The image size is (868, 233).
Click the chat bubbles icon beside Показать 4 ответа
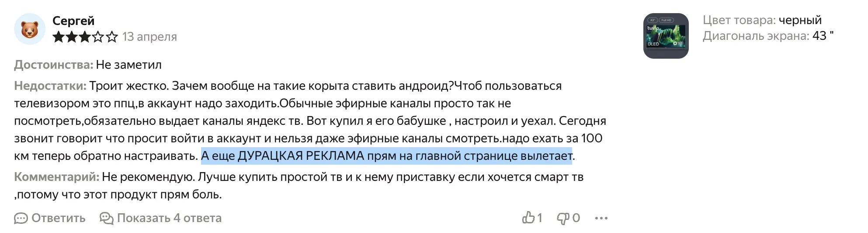(106, 218)
